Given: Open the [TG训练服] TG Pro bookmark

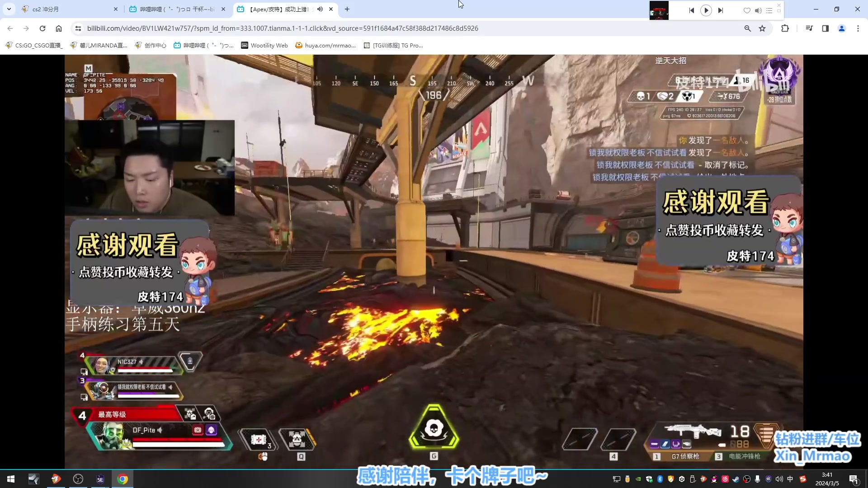Looking at the screenshot, I should (x=394, y=45).
